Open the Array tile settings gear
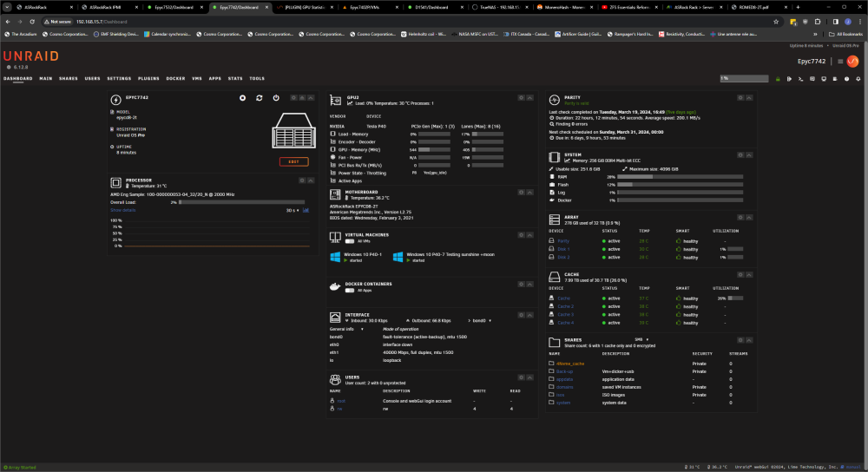 tap(740, 218)
